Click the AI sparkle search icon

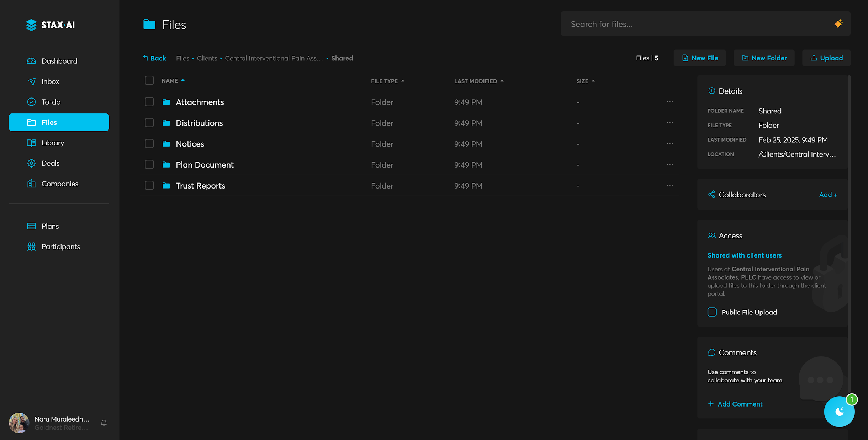[x=838, y=24]
